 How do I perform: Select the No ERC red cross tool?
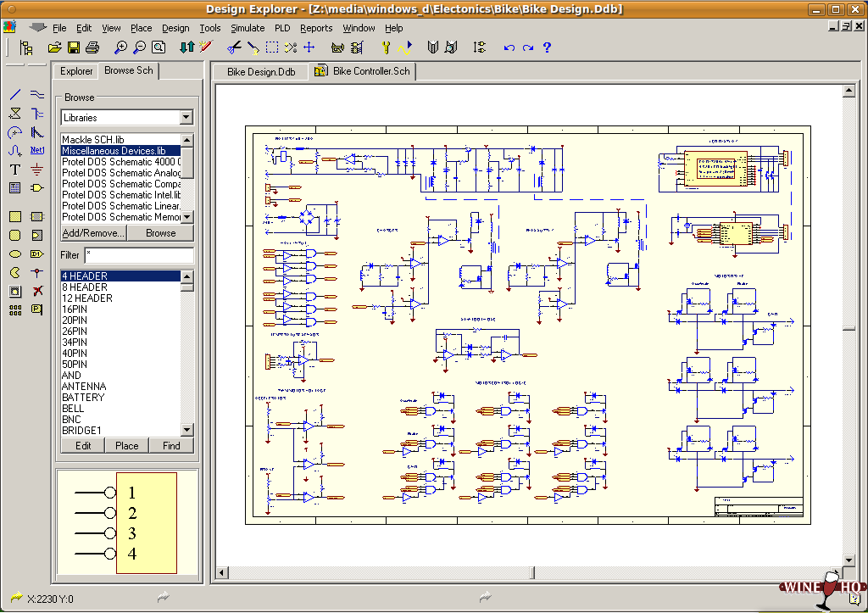tap(36, 292)
